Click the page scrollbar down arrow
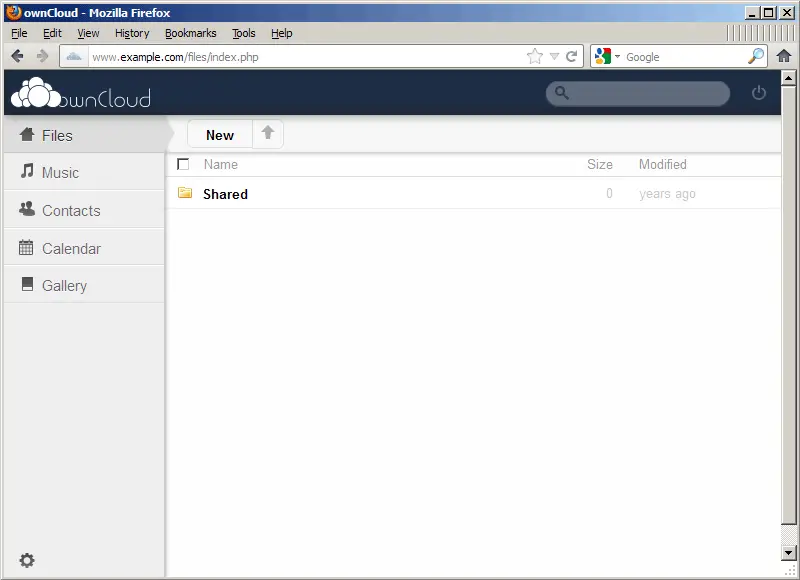This screenshot has height=580, width=800. tap(789, 552)
